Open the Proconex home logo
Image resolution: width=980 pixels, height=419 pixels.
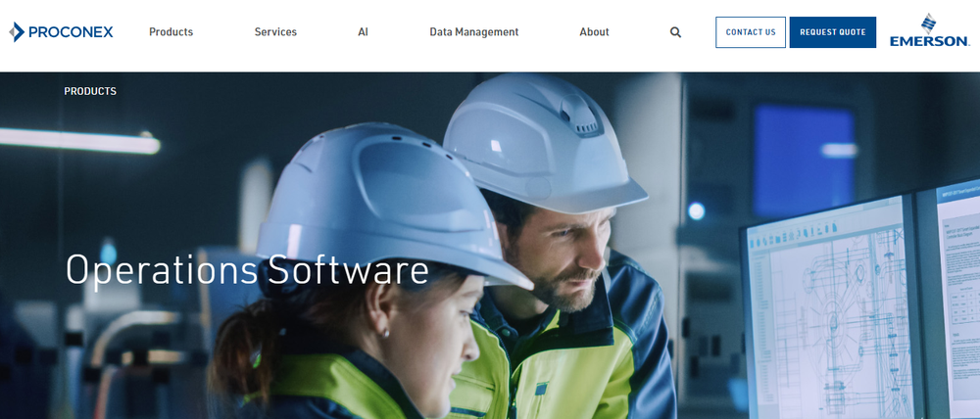(x=61, y=32)
